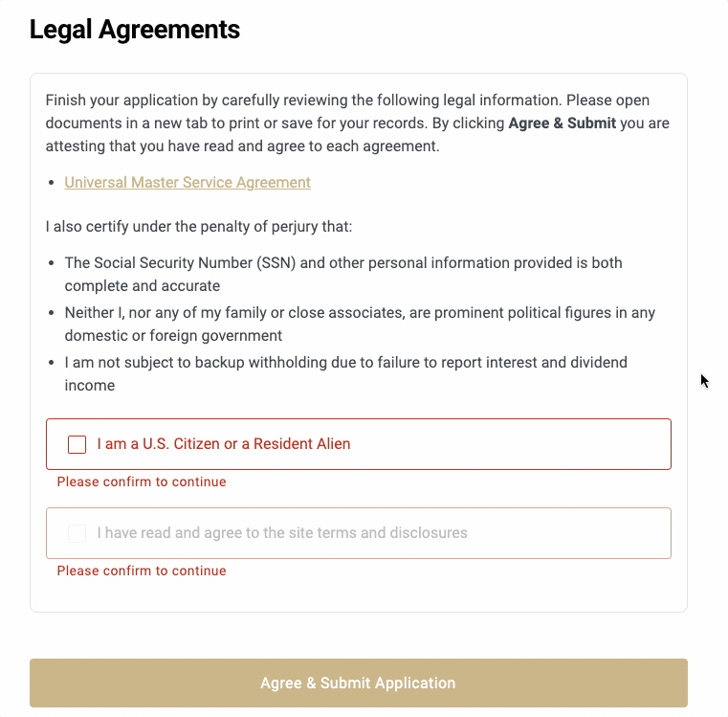This screenshot has height=717, width=728.
Task: Click the error message under the citizen checkbox
Action: pyautogui.click(x=142, y=482)
